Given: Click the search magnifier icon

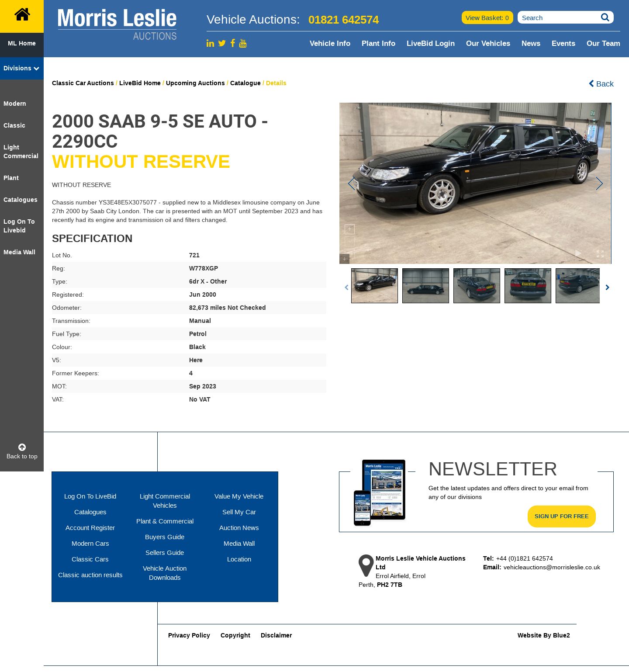Looking at the screenshot, I should 605,17.
